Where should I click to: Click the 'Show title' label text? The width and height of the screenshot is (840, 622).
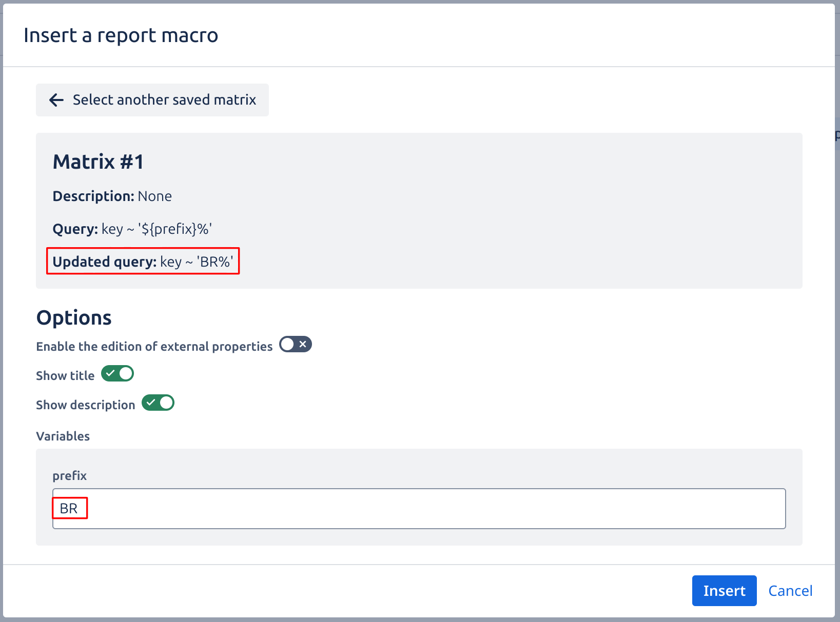(65, 376)
